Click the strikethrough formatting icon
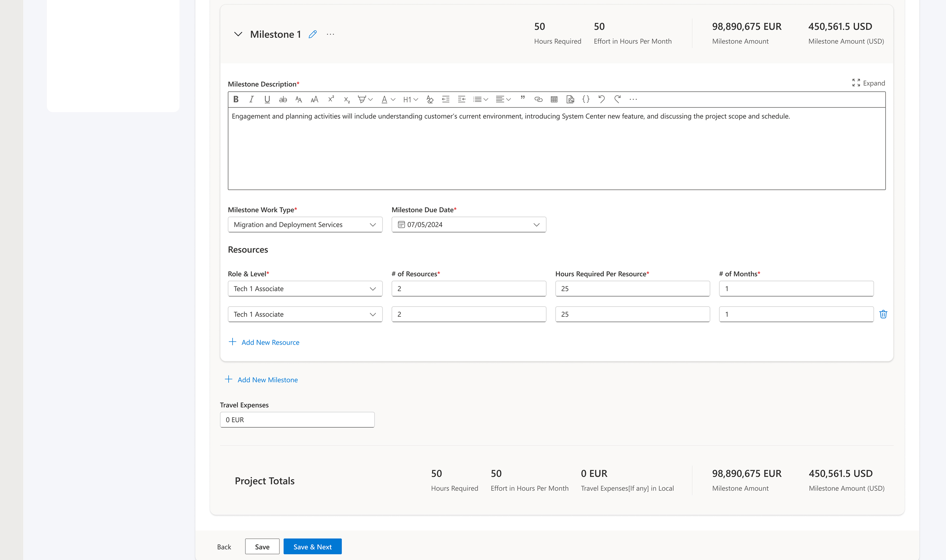Viewport: 946px width, 560px height. click(283, 99)
